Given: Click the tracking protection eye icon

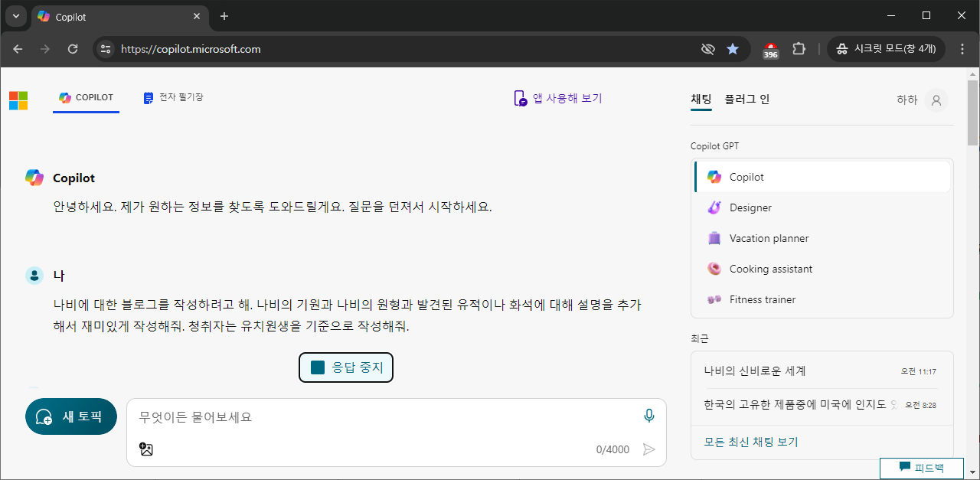Looking at the screenshot, I should pos(708,49).
